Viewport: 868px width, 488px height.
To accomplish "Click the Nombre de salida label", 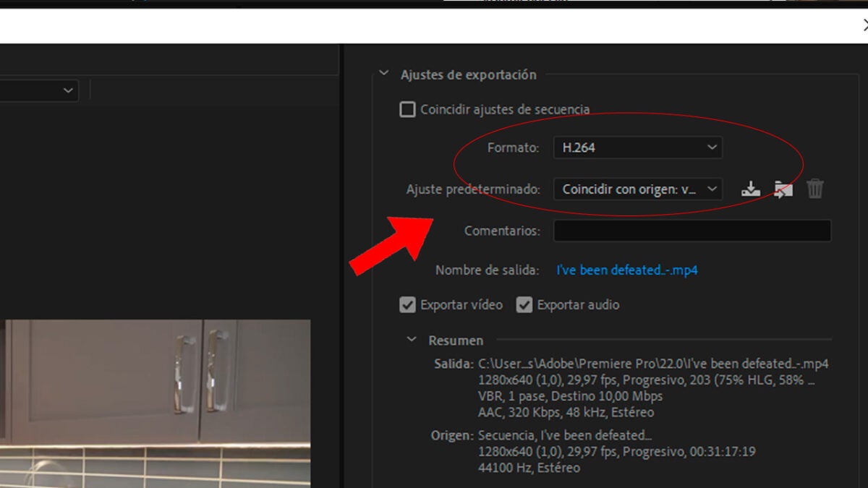I will tap(487, 270).
